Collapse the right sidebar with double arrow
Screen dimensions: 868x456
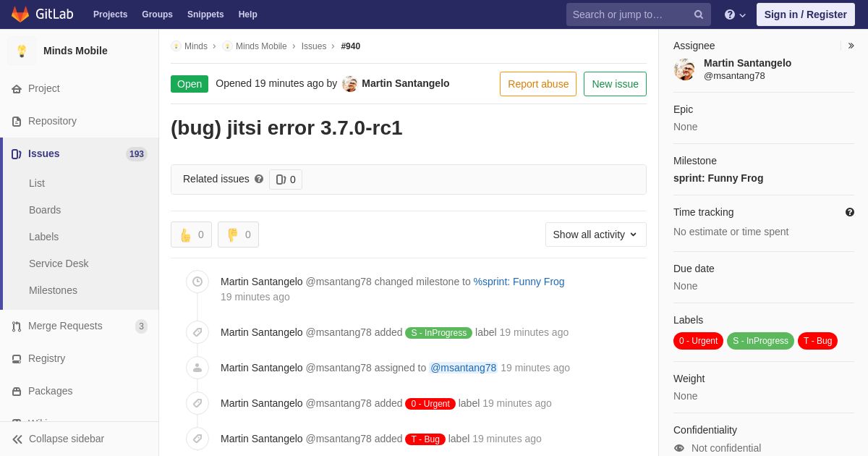[851, 46]
